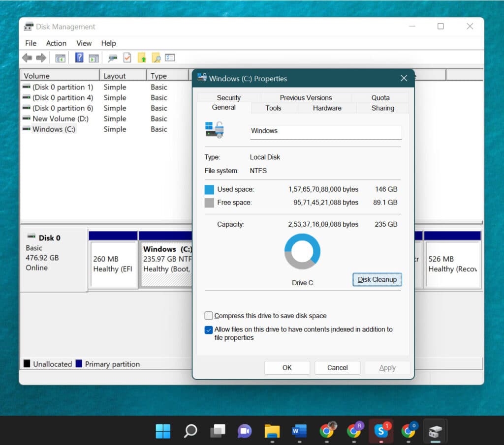Enable Compress this drive to save disk space
The image size is (504, 445).
[209, 316]
